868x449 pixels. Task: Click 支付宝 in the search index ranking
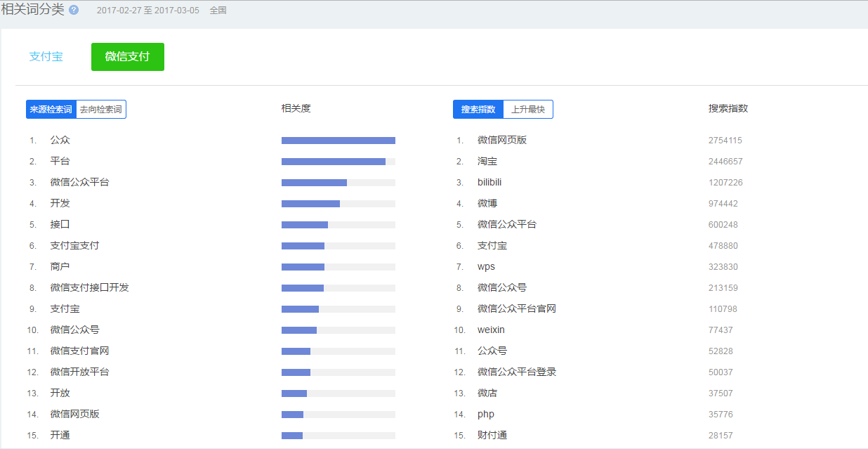point(492,246)
